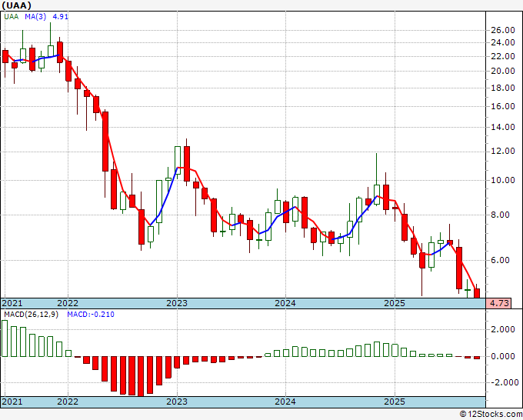Click the green candle peaking near 12.00 in 2023
The height and width of the screenshot is (420, 523).
click(x=178, y=160)
